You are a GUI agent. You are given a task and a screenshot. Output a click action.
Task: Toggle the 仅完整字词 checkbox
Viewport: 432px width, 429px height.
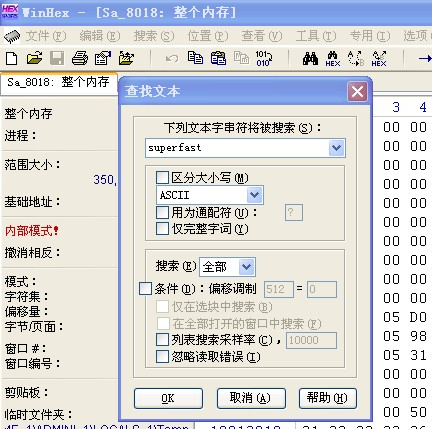click(x=162, y=229)
